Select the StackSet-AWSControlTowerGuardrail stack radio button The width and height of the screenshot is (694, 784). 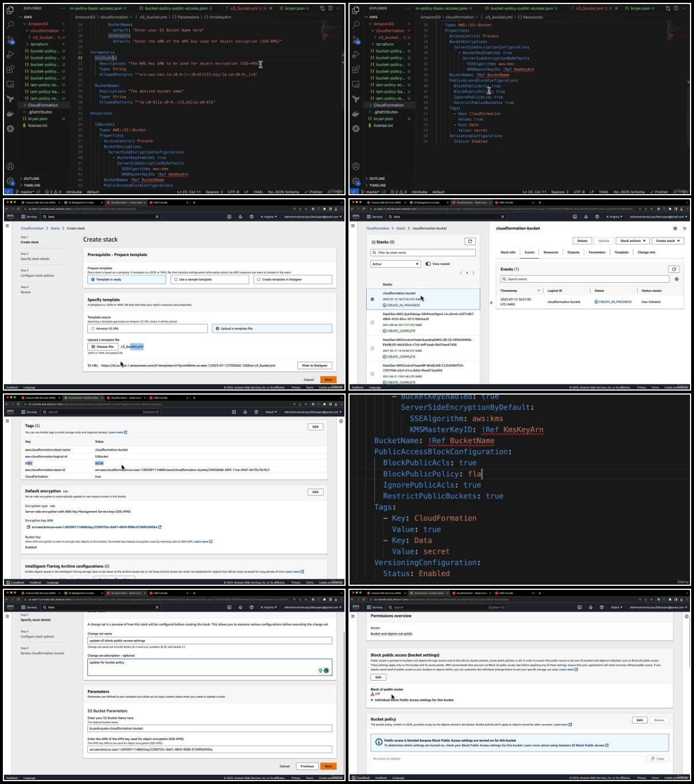point(372,348)
